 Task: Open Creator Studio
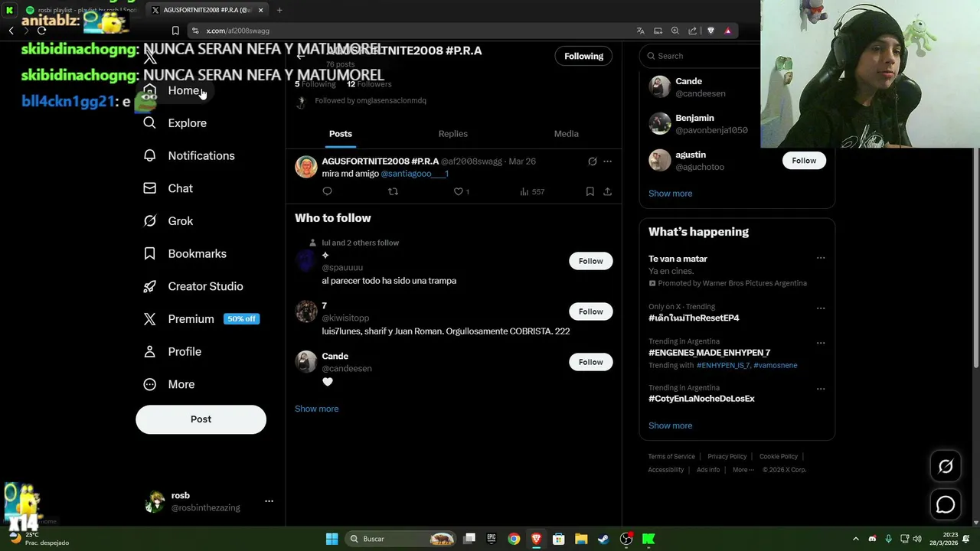pos(194,286)
